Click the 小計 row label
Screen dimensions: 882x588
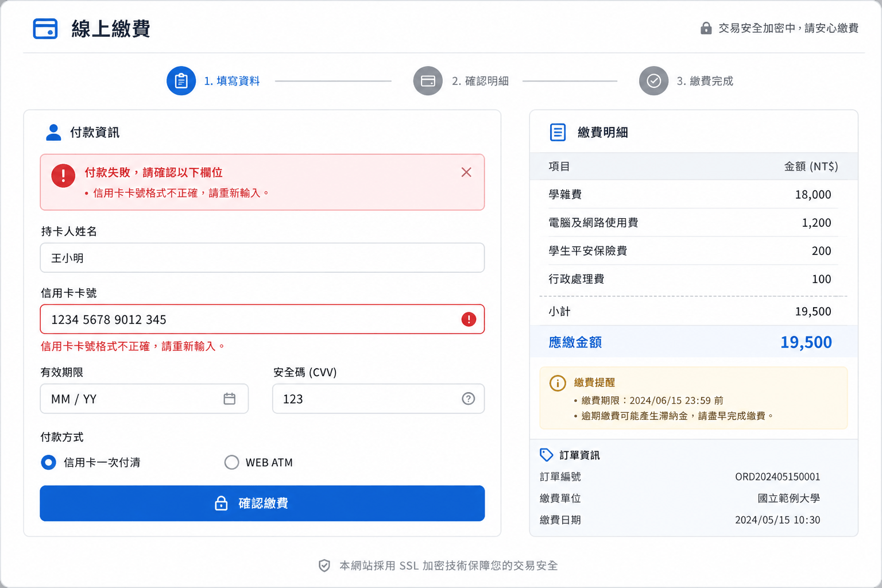point(559,311)
